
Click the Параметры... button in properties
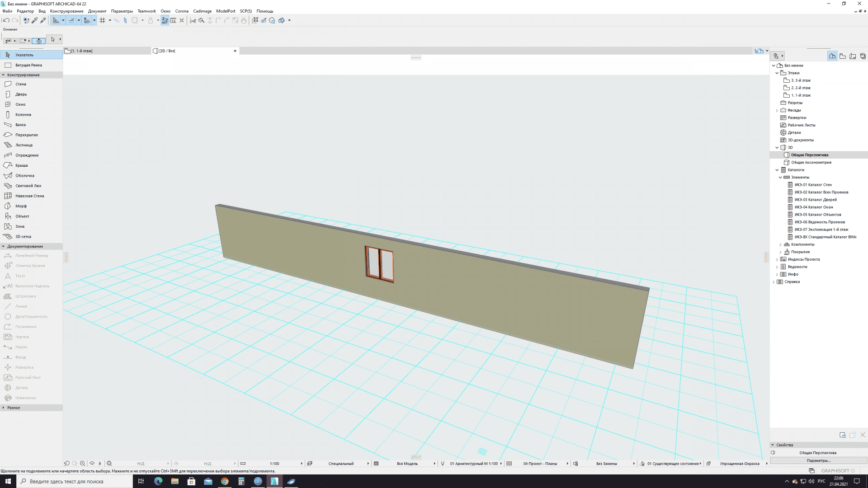[818, 460]
